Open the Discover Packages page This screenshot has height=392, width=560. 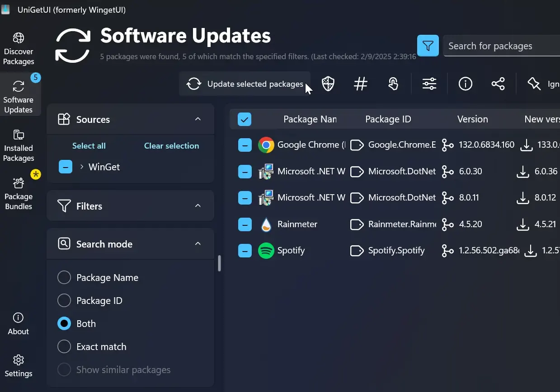[x=19, y=49]
